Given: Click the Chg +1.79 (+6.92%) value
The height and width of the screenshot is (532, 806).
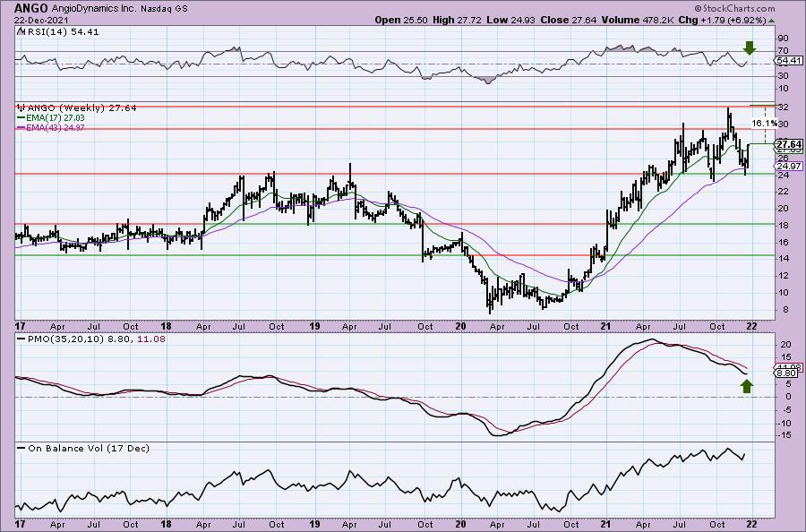Looking at the screenshot, I should point(722,20).
